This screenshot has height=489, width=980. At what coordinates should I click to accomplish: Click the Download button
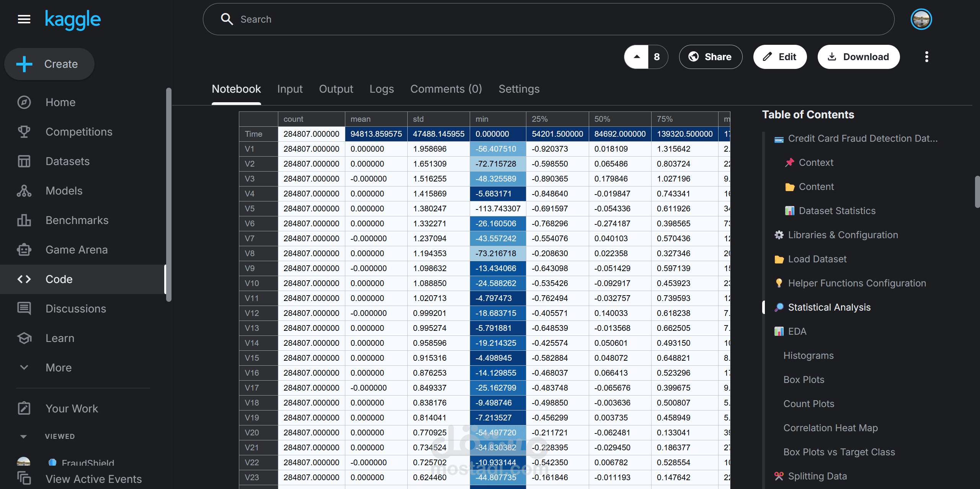click(859, 57)
